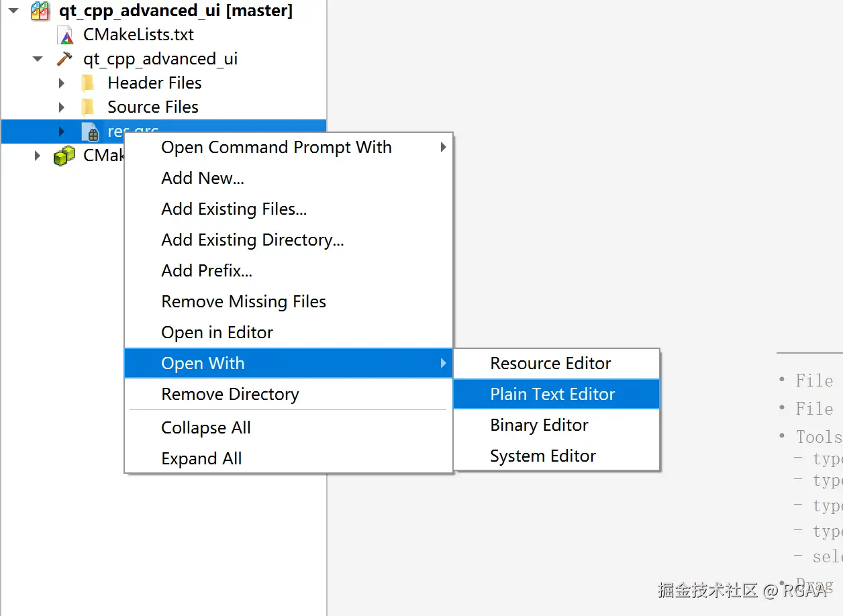Image resolution: width=843 pixels, height=616 pixels.
Task: Click the hammer build target icon
Action: point(64,59)
